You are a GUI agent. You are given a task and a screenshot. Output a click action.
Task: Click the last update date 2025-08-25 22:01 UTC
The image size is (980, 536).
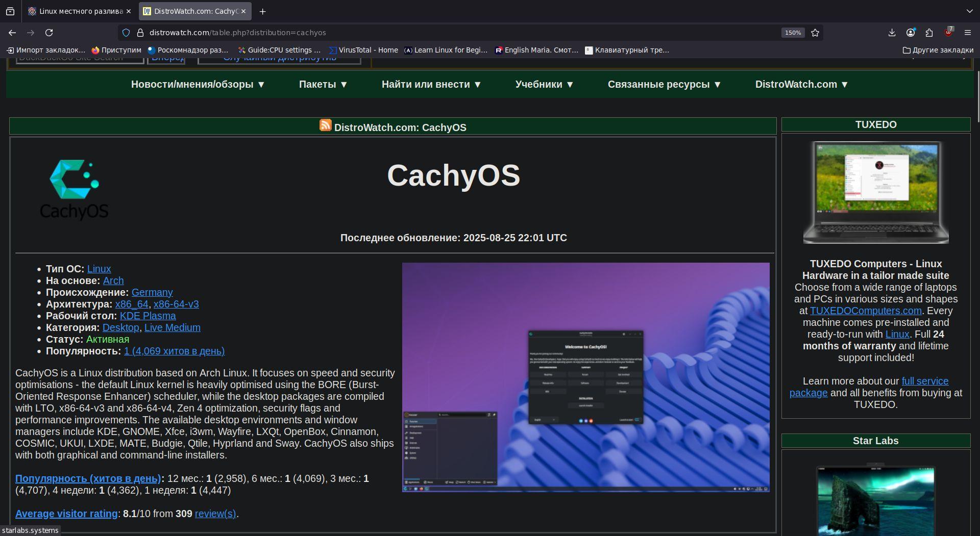pos(515,238)
